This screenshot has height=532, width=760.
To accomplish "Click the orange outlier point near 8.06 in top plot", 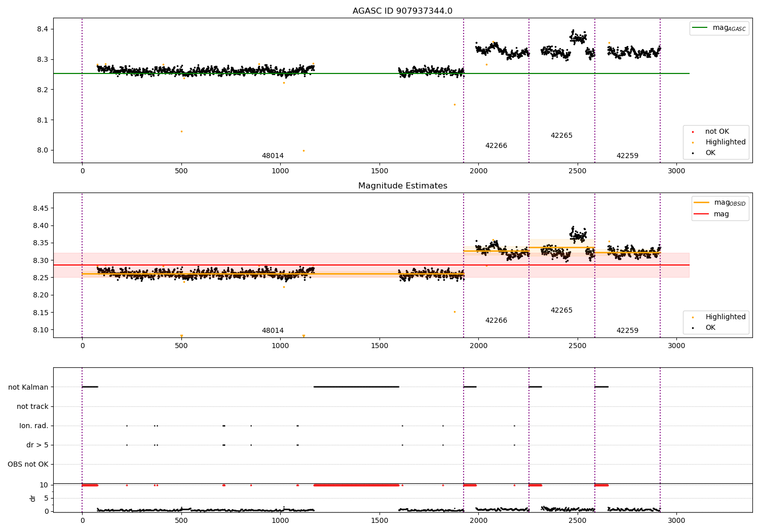I will click(181, 132).
